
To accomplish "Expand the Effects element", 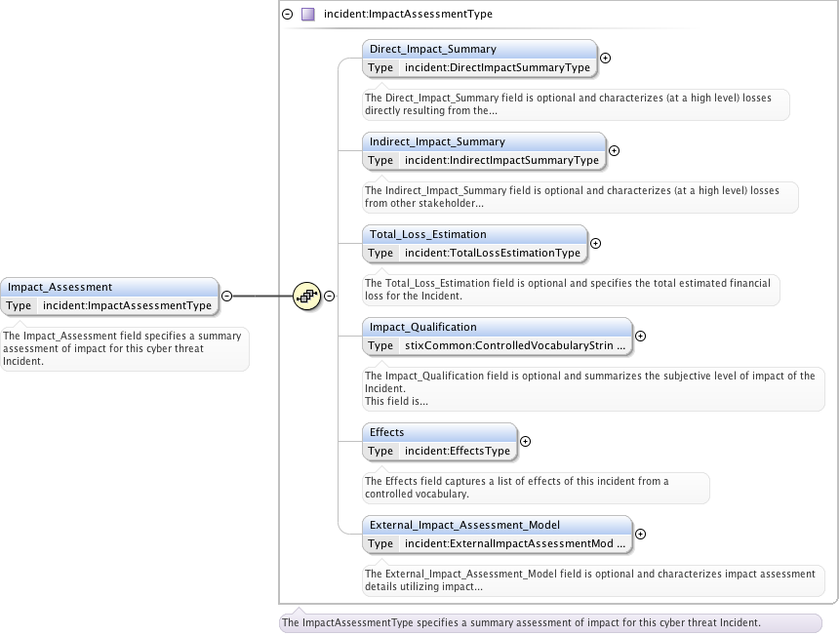I will 525,441.
